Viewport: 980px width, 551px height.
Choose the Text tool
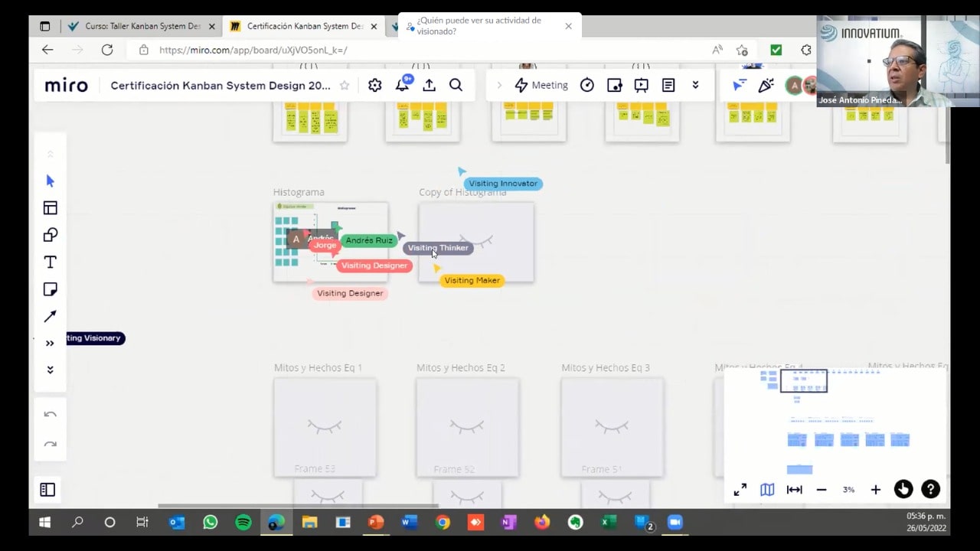pos(51,262)
